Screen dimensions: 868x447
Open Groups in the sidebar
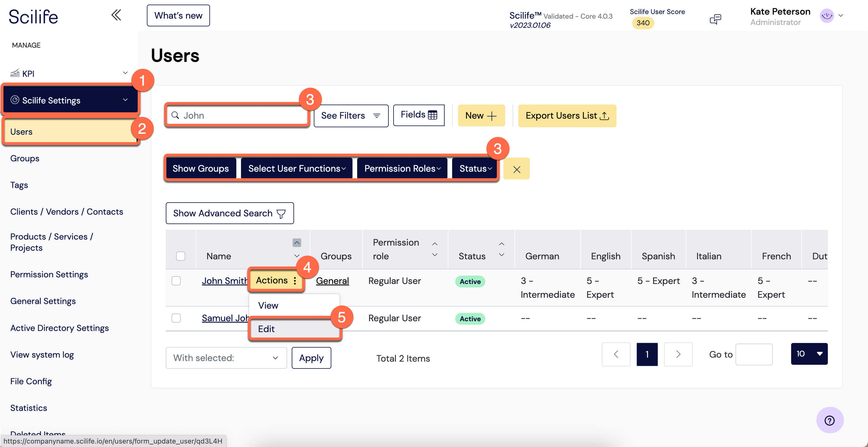coord(25,158)
